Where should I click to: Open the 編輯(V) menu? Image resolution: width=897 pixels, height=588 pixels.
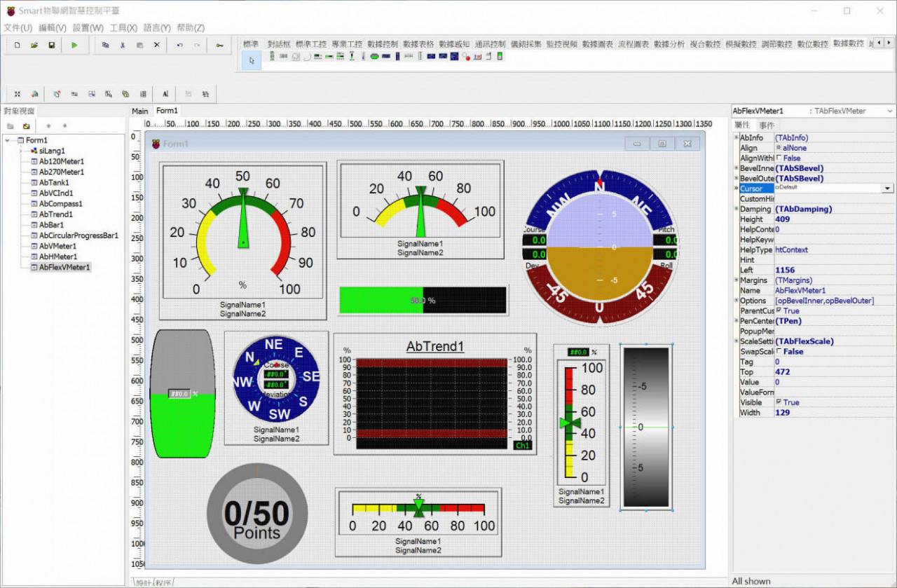[x=52, y=28]
